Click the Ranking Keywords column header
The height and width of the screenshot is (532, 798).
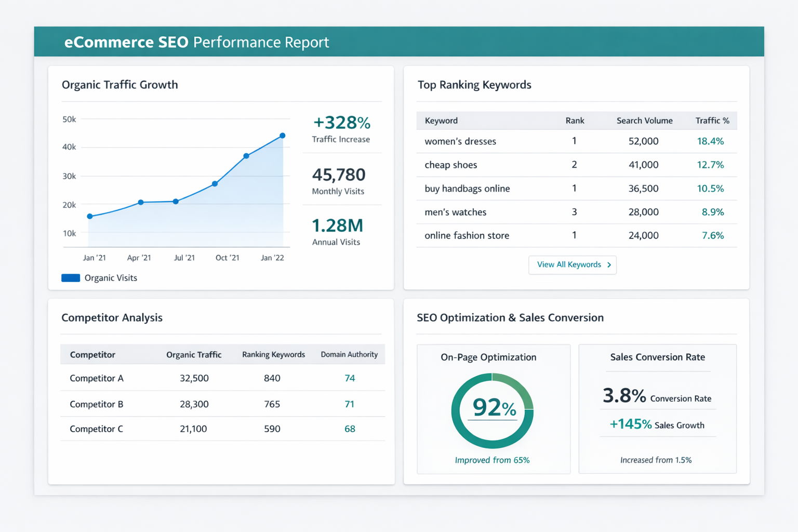273,354
